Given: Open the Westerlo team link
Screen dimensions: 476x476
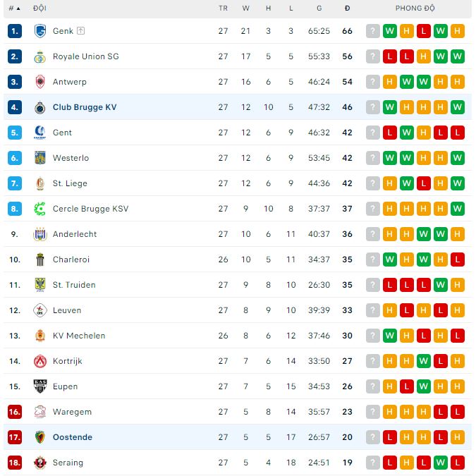Looking at the screenshot, I should tap(71, 158).
